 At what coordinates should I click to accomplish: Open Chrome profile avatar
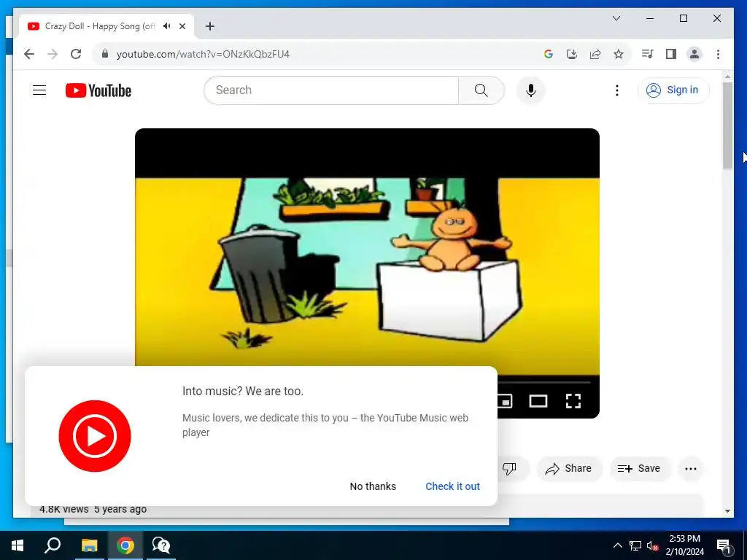click(694, 54)
